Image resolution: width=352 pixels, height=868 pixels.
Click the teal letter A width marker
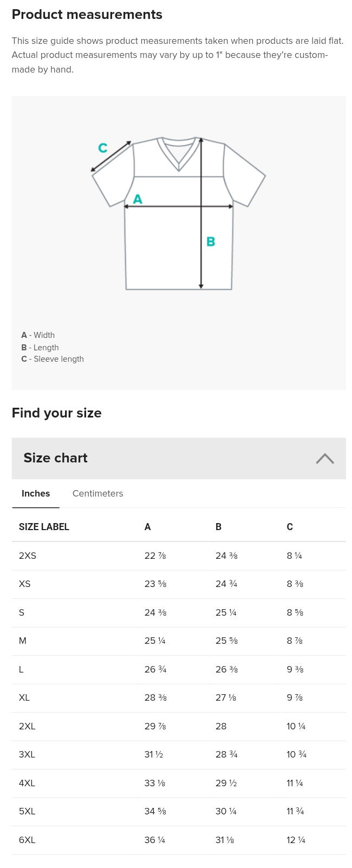click(138, 199)
